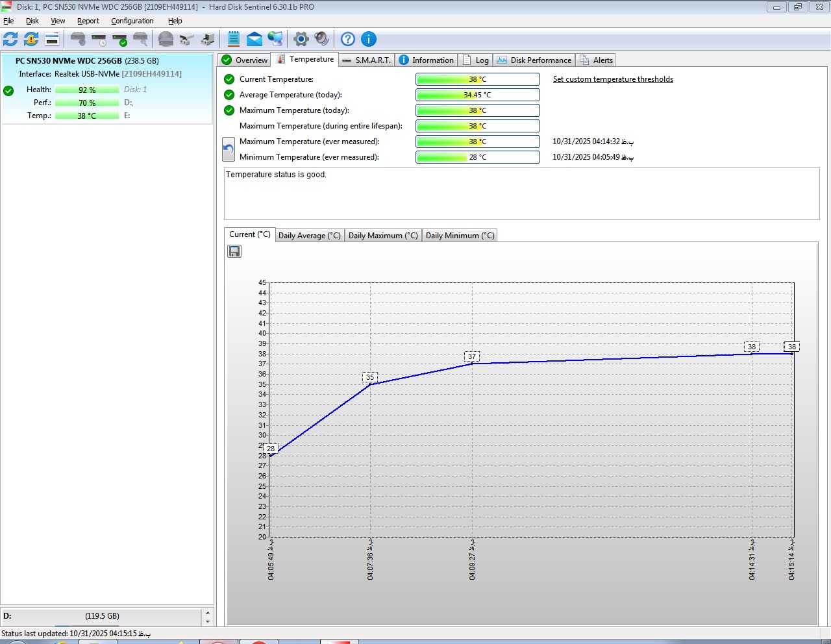Click the blue refresh icon in toolbar
This screenshot has width=831, height=644.
click(10, 39)
